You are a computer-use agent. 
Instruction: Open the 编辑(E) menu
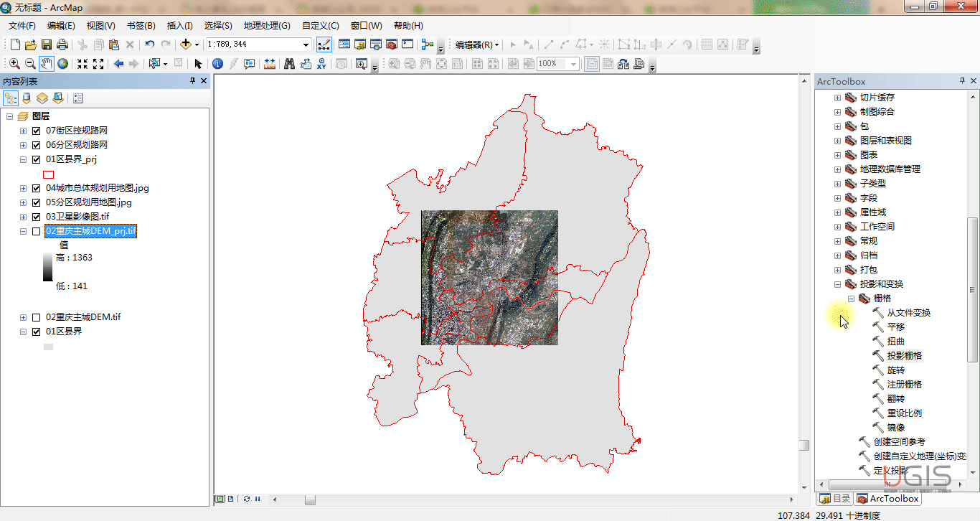[x=61, y=26]
